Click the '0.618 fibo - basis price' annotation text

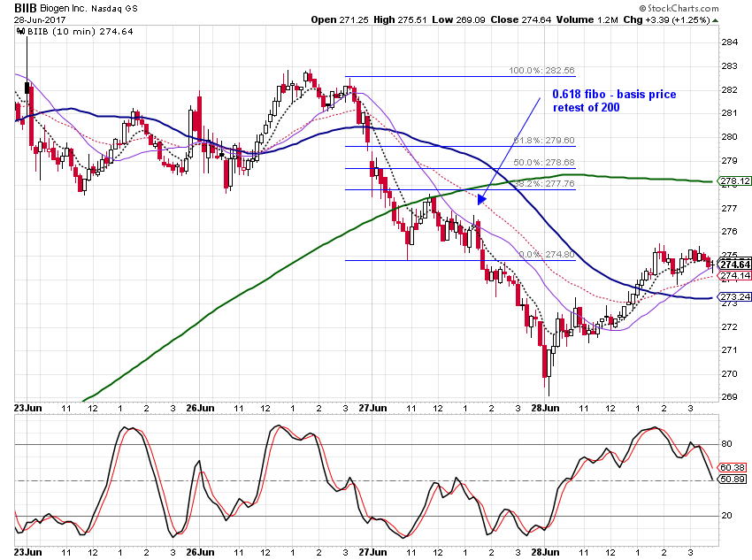tap(614, 95)
